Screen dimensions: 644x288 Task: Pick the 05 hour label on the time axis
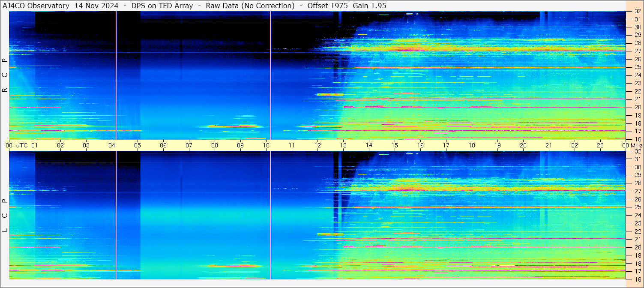click(138, 145)
